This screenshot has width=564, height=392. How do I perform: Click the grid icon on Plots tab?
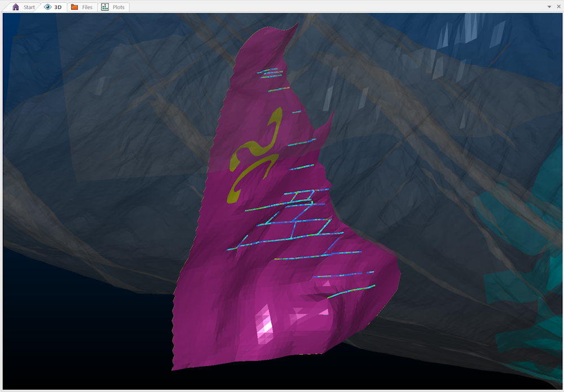coord(105,7)
